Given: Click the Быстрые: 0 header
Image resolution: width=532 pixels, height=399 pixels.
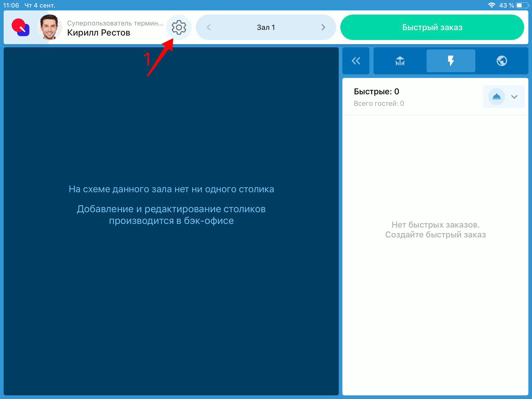Looking at the screenshot, I should (376, 91).
